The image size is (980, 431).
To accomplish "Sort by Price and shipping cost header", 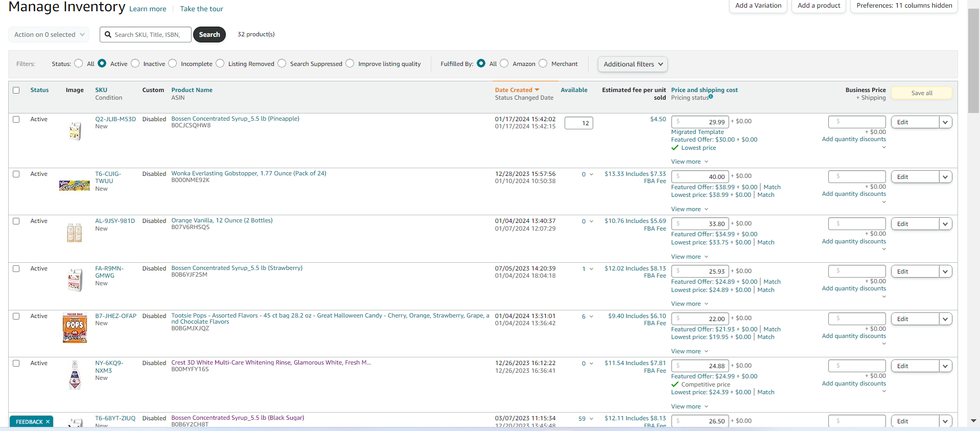I will click(704, 90).
